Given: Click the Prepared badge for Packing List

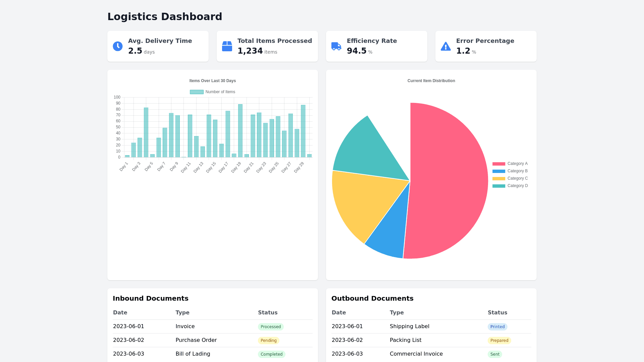Looking at the screenshot, I should point(499,341).
